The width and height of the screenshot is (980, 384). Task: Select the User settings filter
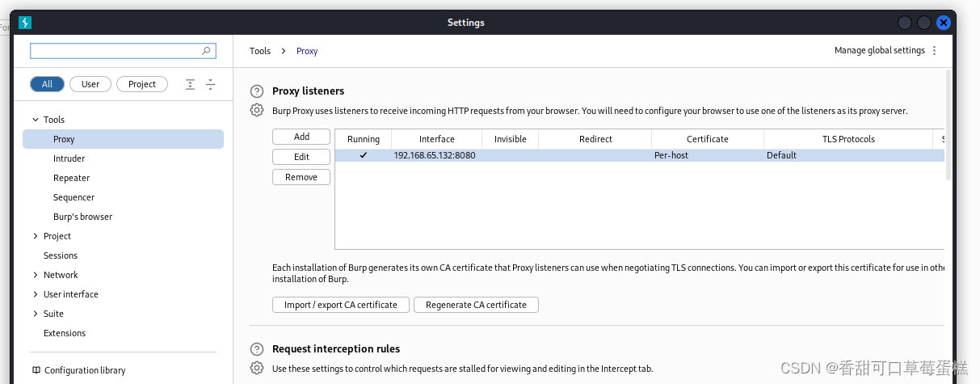pos(90,84)
